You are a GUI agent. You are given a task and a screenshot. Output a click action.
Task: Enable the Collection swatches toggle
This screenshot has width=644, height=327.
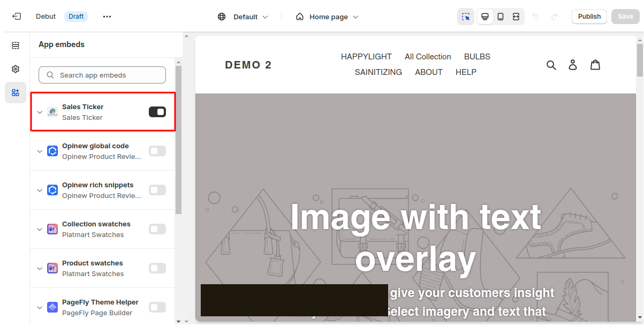click(157, 229)
